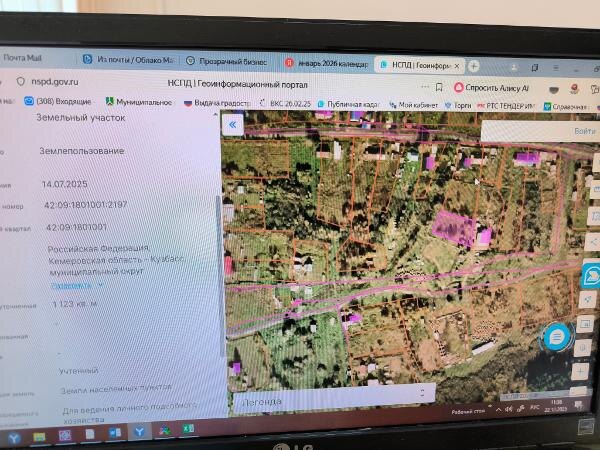Click the info panel vertical scrollbar

pyautogui.click(x=220, y=276)
